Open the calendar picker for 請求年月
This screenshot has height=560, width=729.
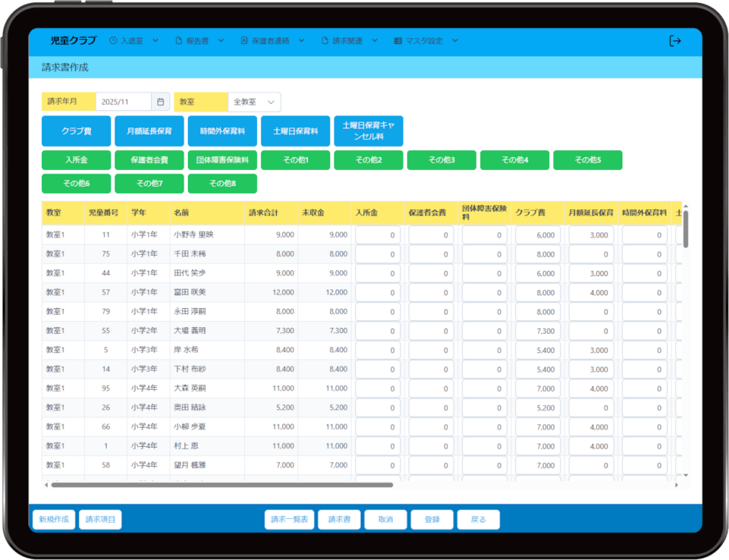pyautogui.click(x=161, y=102)
